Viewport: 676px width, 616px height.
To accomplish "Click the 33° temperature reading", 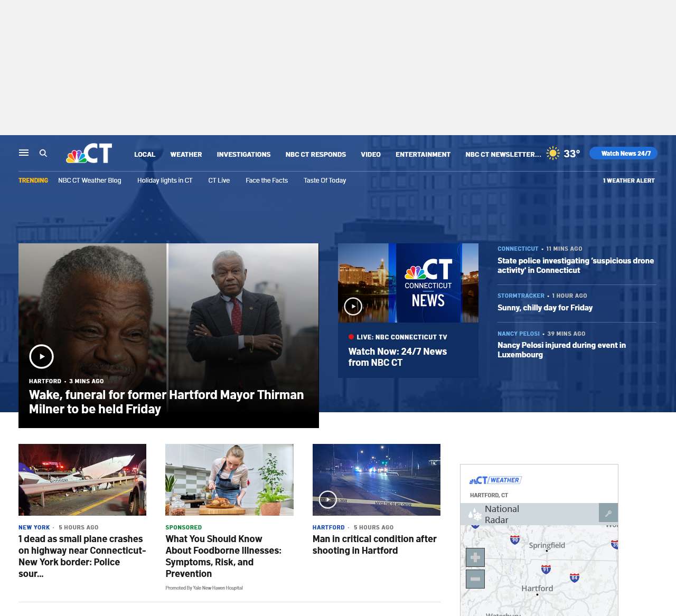I will pyautogui.click(x=571, y=154).
